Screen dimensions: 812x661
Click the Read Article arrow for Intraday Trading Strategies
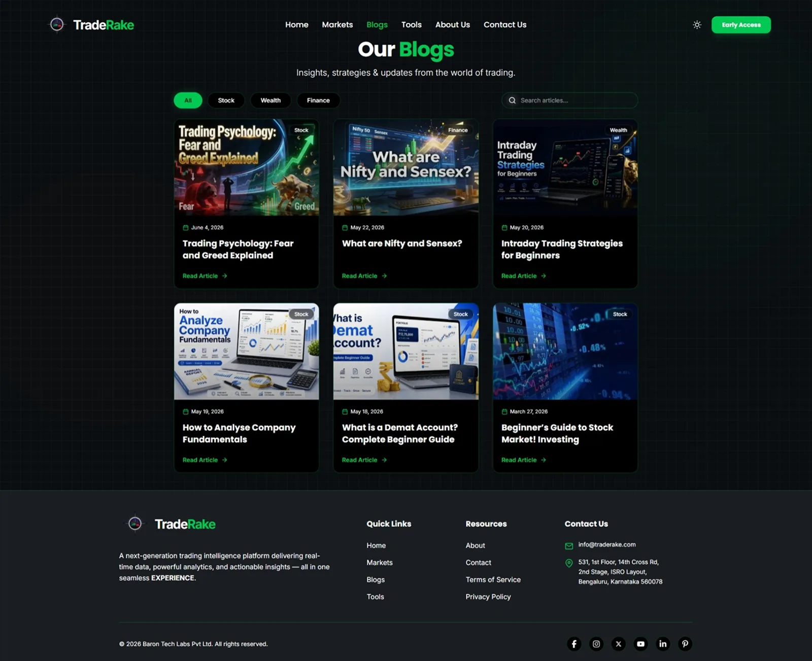tap(544, 276)
